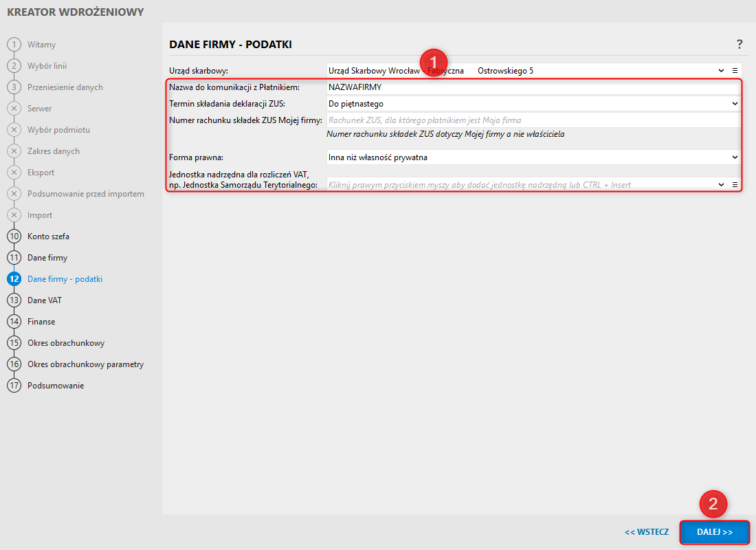The height and width of the screenshot is (550, 756).
Task: Go to Witamy step label
Action: click(41, 45)
